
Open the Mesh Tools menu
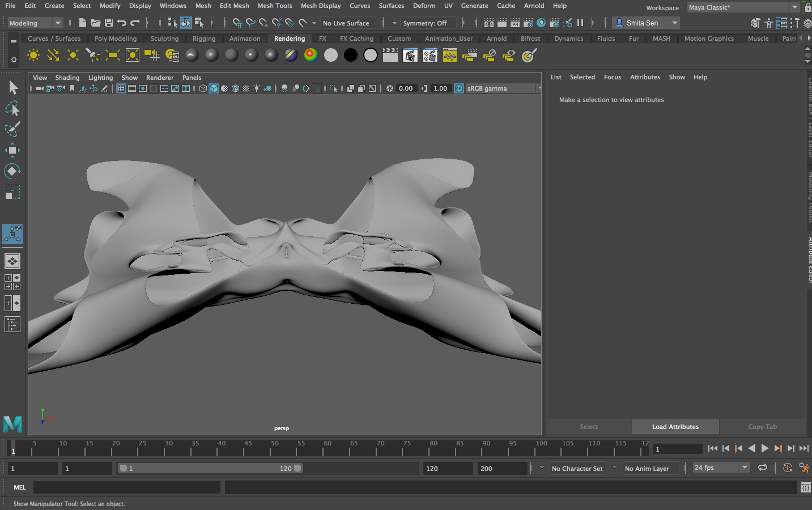(x=275, y=6)
